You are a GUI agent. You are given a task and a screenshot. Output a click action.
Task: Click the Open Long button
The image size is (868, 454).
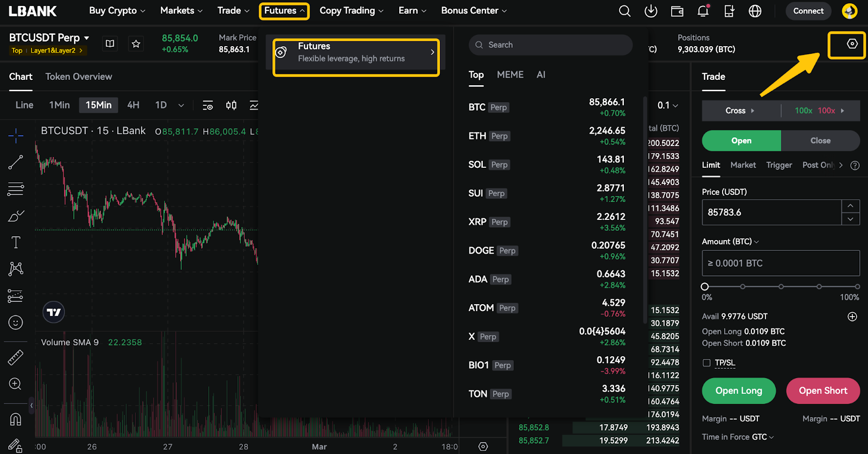pos(738,391)
